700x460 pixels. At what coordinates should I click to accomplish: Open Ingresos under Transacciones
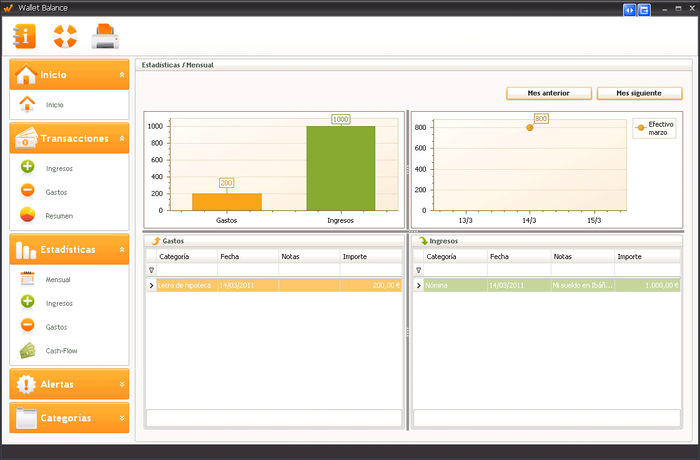click(59, 168)
